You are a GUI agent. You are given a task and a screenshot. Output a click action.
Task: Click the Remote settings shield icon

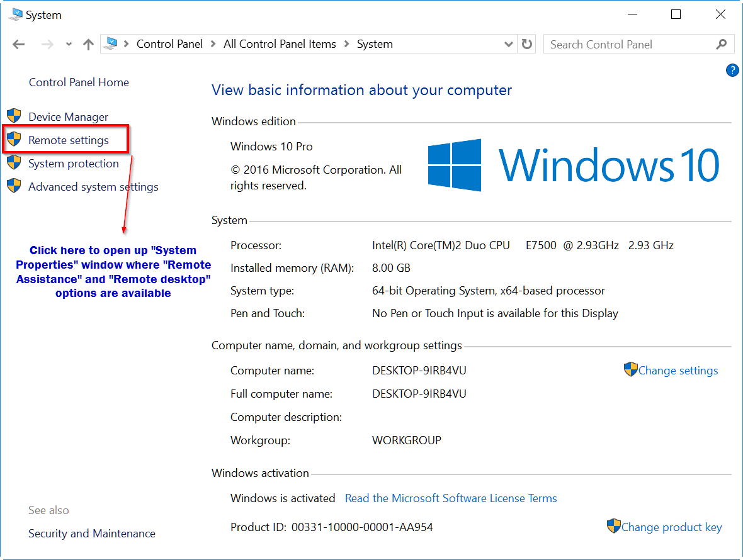[14, 139]
